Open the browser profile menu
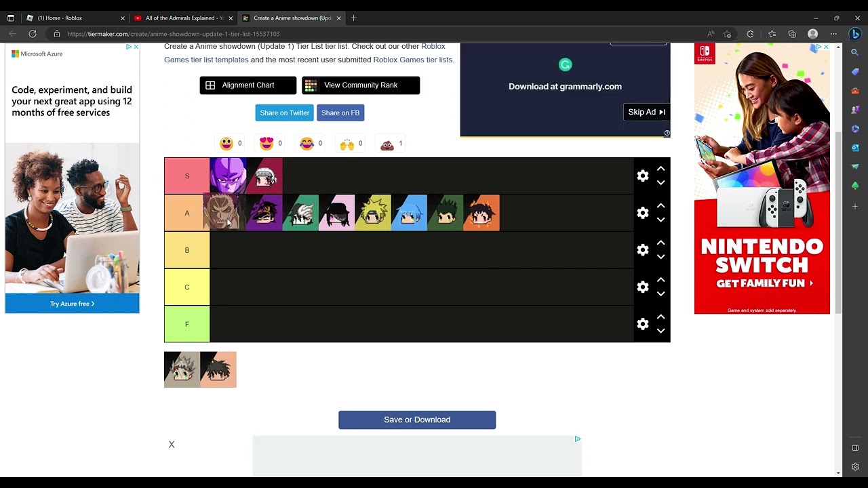Viewport: 868px width, 488px height. click(813, 34)
